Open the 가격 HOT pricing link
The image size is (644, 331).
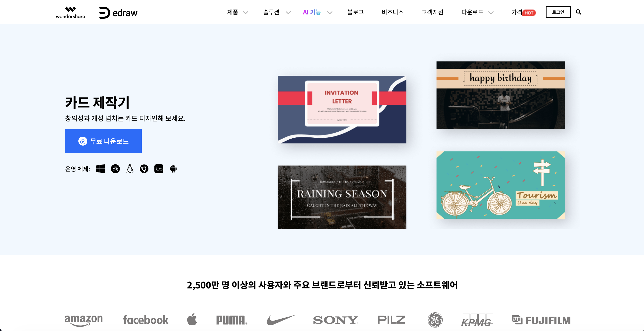pyautogui.click(x=523, y=12)
